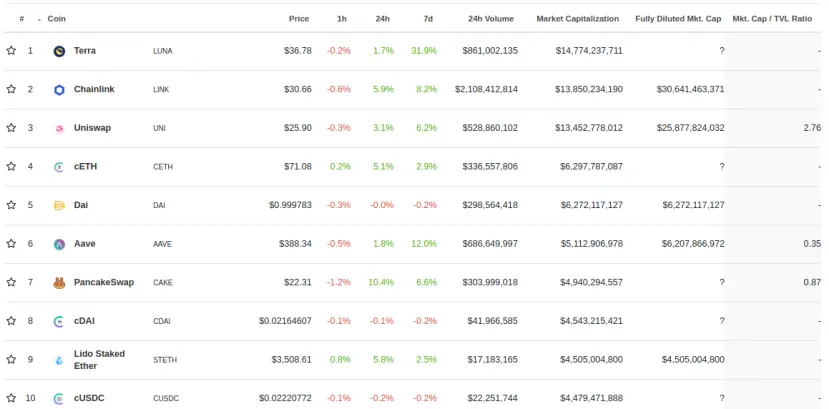Click cETH market cap $6,297,787,087
The height and width of the screenshot is (409, 829).
coord(592,166)
